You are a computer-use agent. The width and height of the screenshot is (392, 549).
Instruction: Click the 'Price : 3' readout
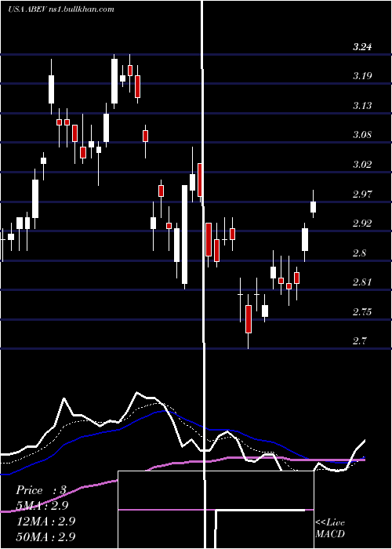tap(41, 490)
